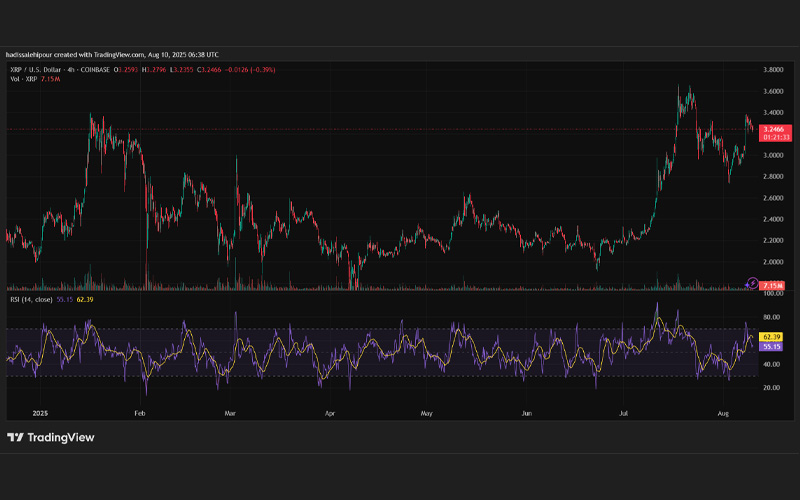Click the 3.6000 price axis label
Viewport: 800px width, 500px height.
click(x=773, y=92)
